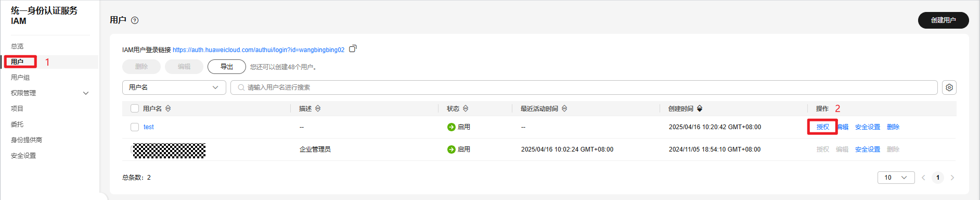Open the page size dropdown showing 10
This screenshot has height=200, width=980.
pos(896,178)
